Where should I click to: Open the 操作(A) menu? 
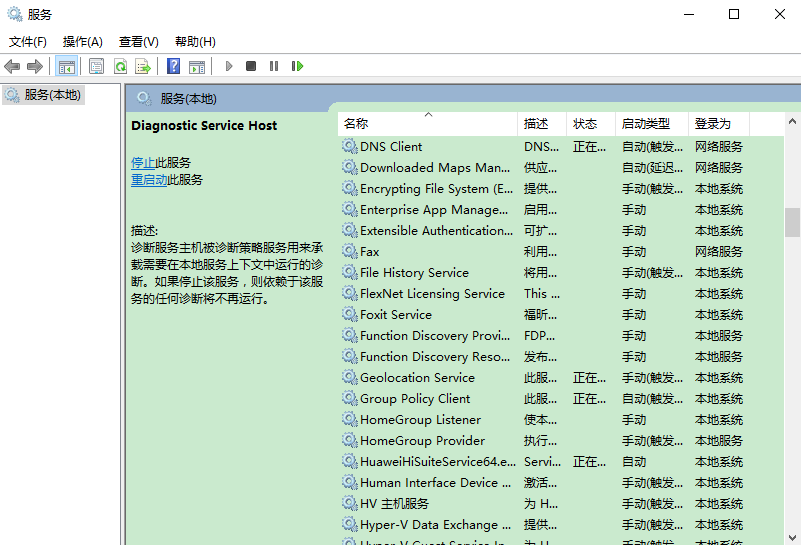click(x=83, y=42)
